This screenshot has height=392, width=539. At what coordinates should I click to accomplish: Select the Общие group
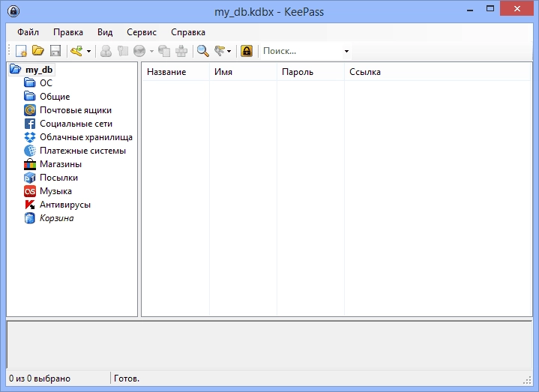pyautogui.click(x=55, y=97)
